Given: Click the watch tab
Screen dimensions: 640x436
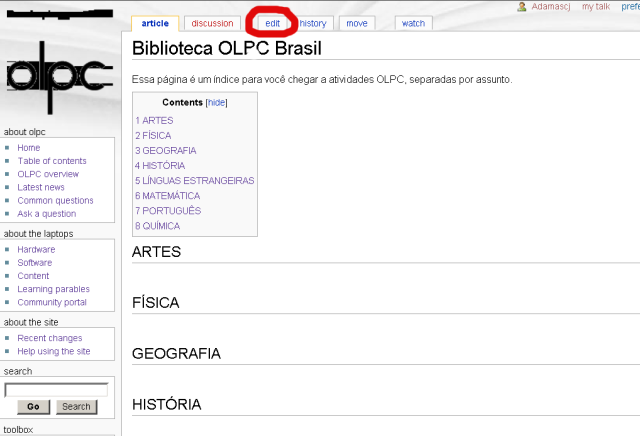Looking at the screenshot, I should tap(413, 23).
